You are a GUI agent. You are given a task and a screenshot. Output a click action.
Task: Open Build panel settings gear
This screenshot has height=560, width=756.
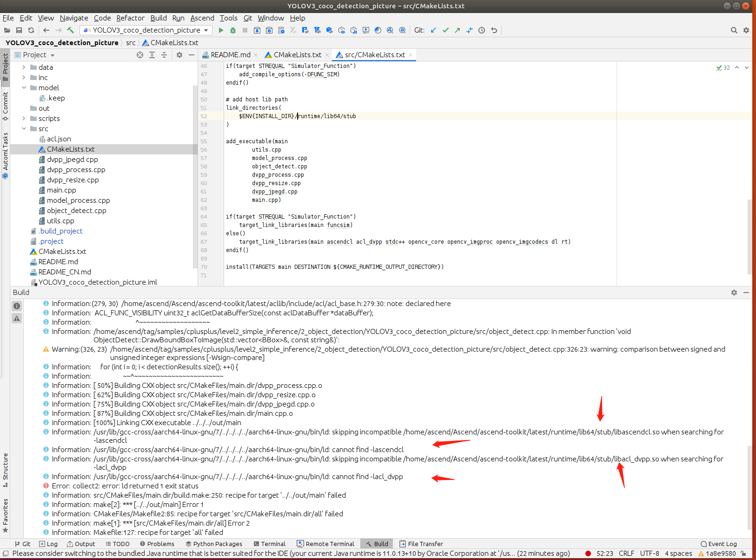(x=734, y=293)
